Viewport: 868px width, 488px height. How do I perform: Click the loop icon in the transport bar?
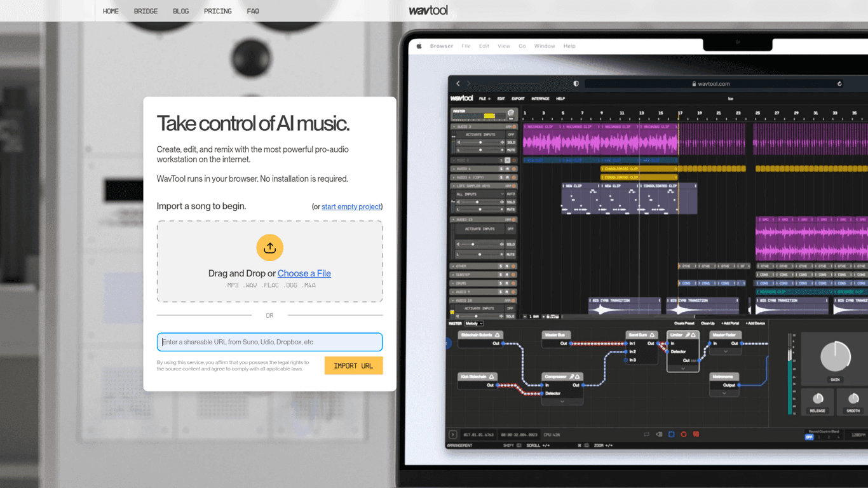pyautogui.click(x=646, y=435)
